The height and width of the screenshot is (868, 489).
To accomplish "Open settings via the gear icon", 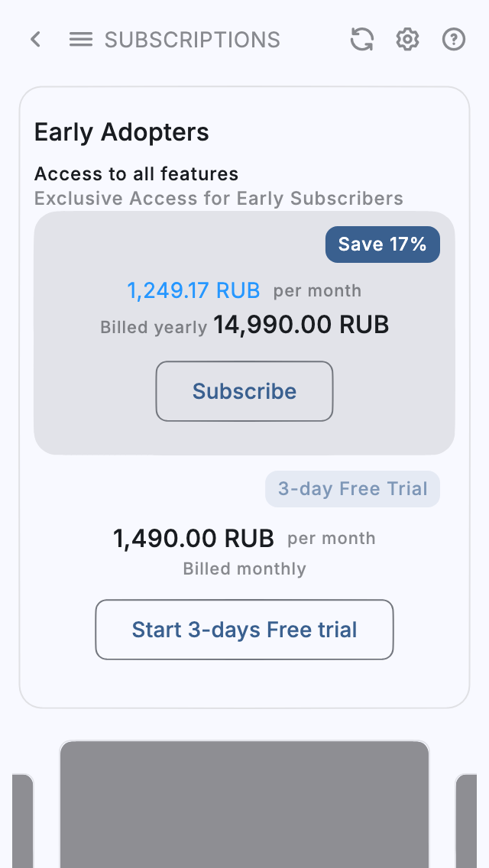I will coord(407,40).
